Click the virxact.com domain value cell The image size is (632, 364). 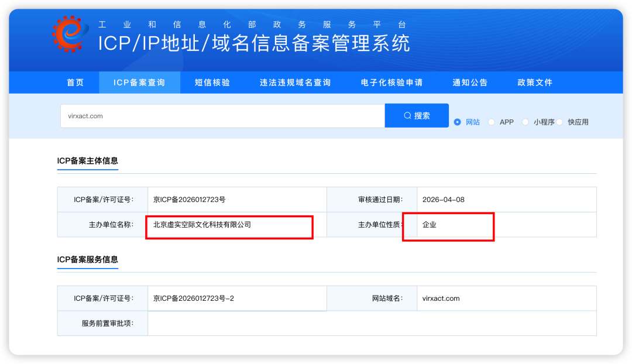[507, 298]
